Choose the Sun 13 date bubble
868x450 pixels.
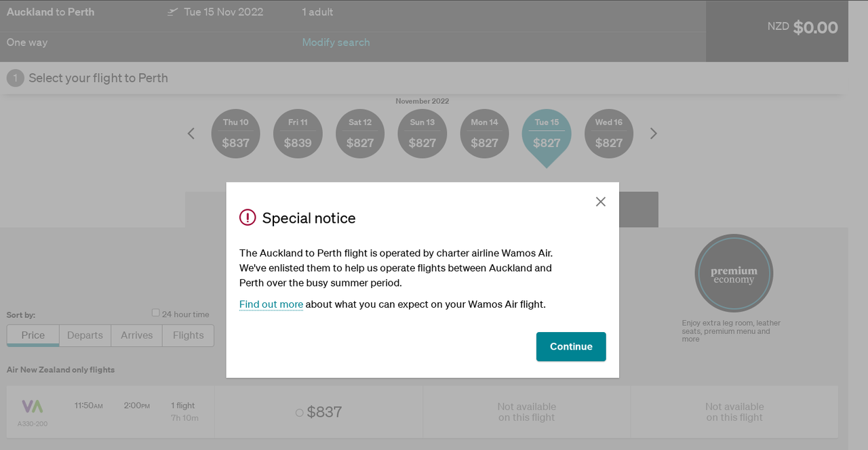[422, 134]
